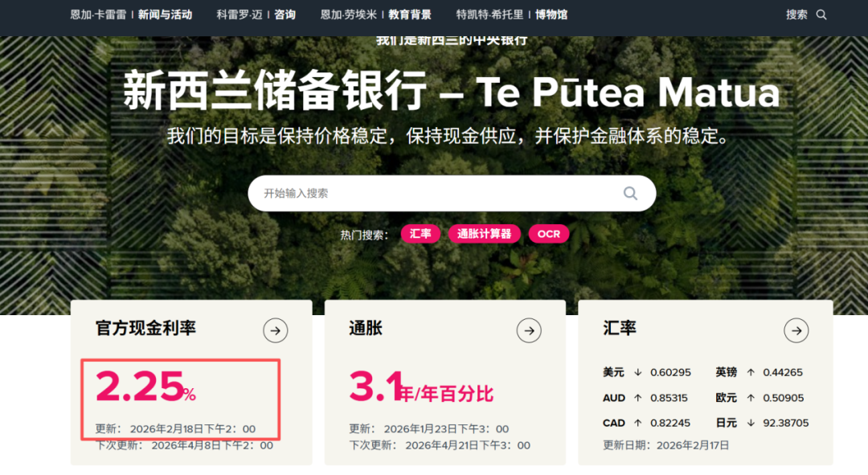Open the 新闻与活动 menu item
This screenshot has height=475, width=868.
tap(165, 14)
